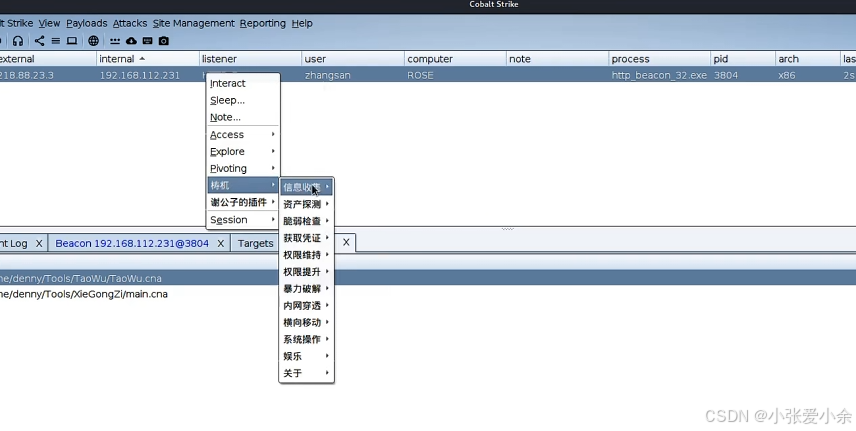Click the pid value 3804
The width and height of the screenshot is (856, 431).
pos(726,75)
